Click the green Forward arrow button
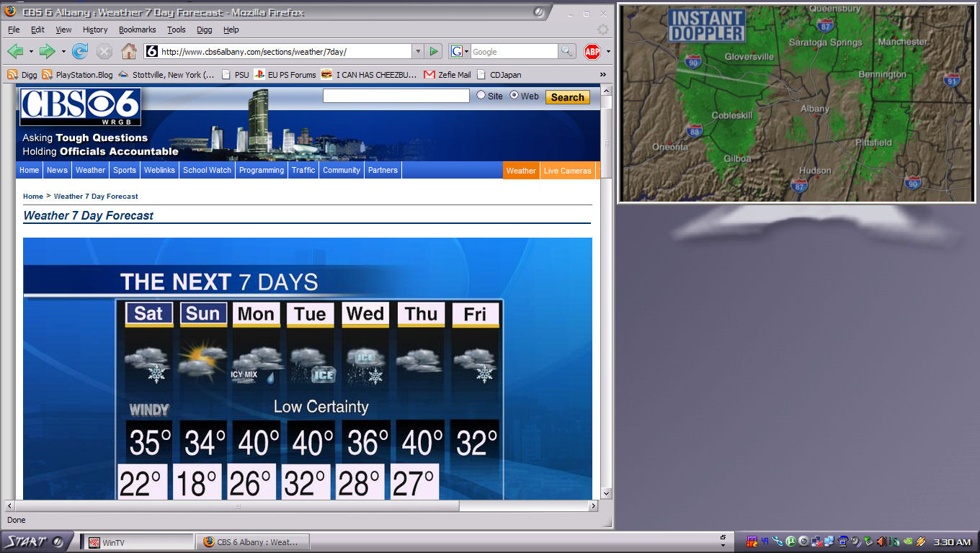This screenshot has height=553, width=980. (x=48, y=51)
